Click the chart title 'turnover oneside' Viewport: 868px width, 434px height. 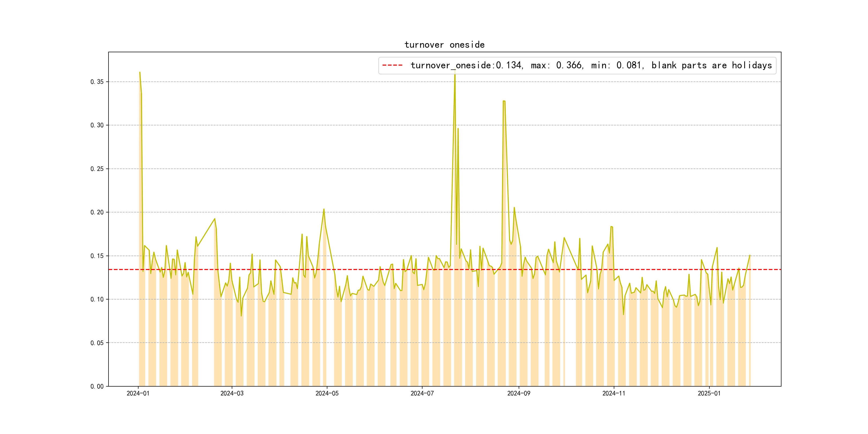pos(444,45)
